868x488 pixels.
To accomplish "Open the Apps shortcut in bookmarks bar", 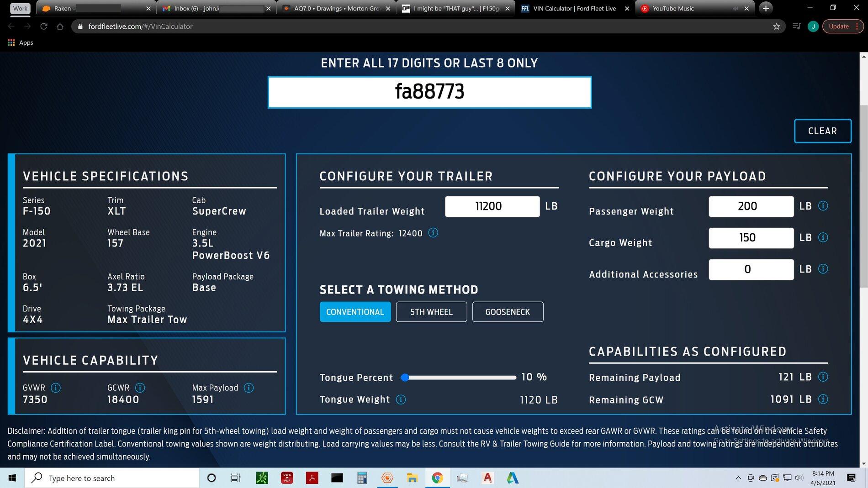I will [x=21, y=42].
